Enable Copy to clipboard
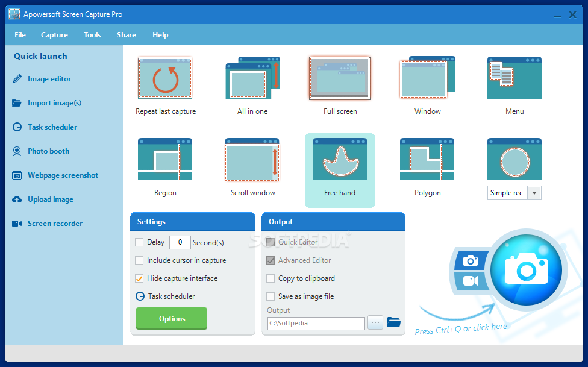588x367 pixels. pyautogui.click(x=271, y=278)
